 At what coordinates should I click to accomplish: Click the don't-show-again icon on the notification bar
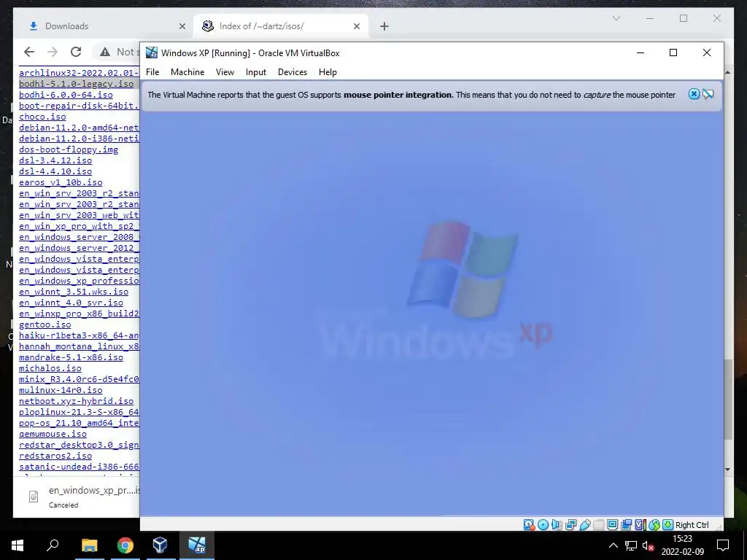click(x=708, y=94)
